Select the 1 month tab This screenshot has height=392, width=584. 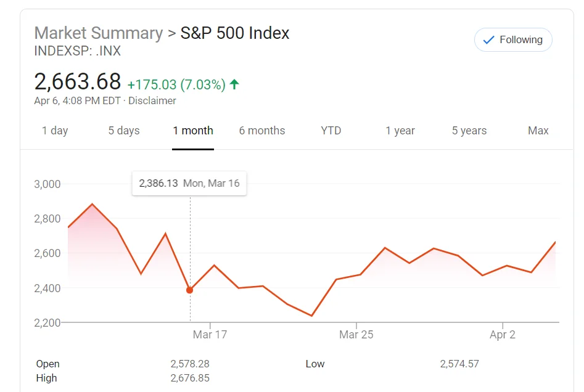click(193, 131)
